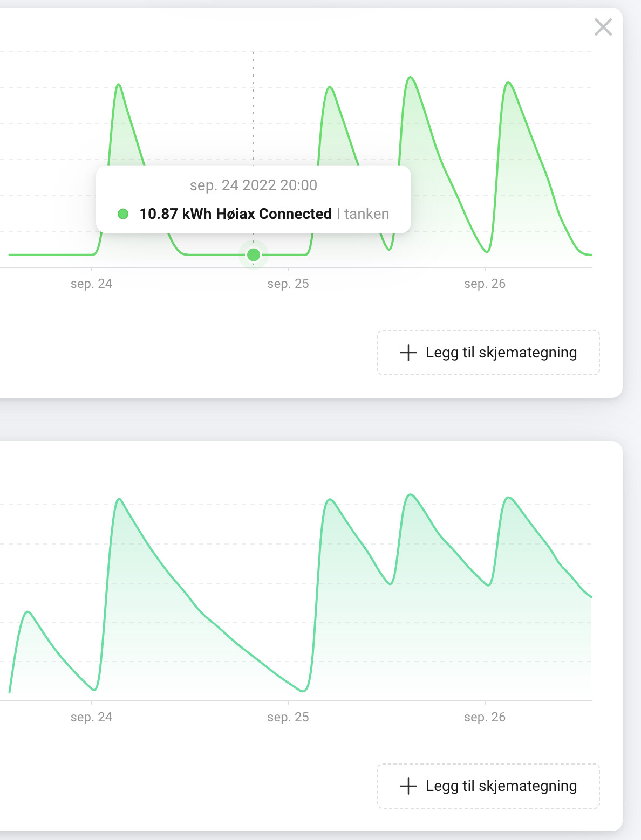The image size is (641, 840).
Task: Click the lower chart trough just before sep. 25
Action: pyautogui.click(x=303, y=691)
